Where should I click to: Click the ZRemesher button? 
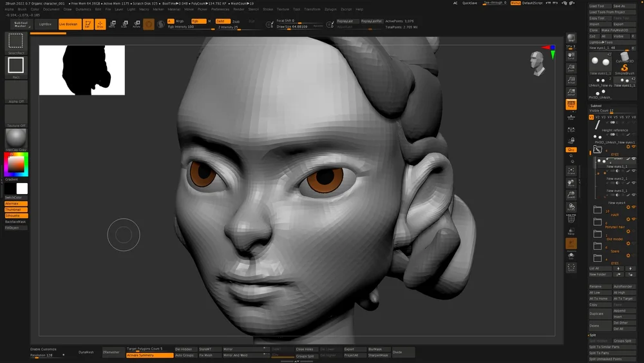click(111, 352)
